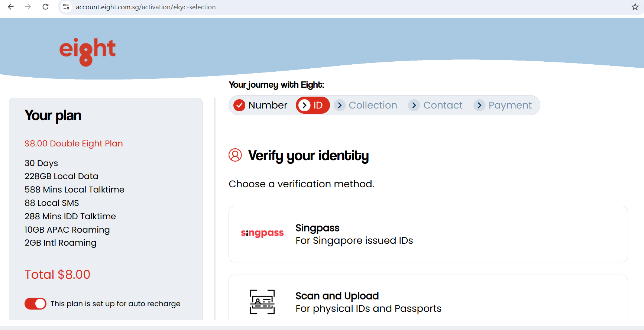Turn off the auto recharge toggle
This screenshot has height=330, width=644.
(35, 304)
